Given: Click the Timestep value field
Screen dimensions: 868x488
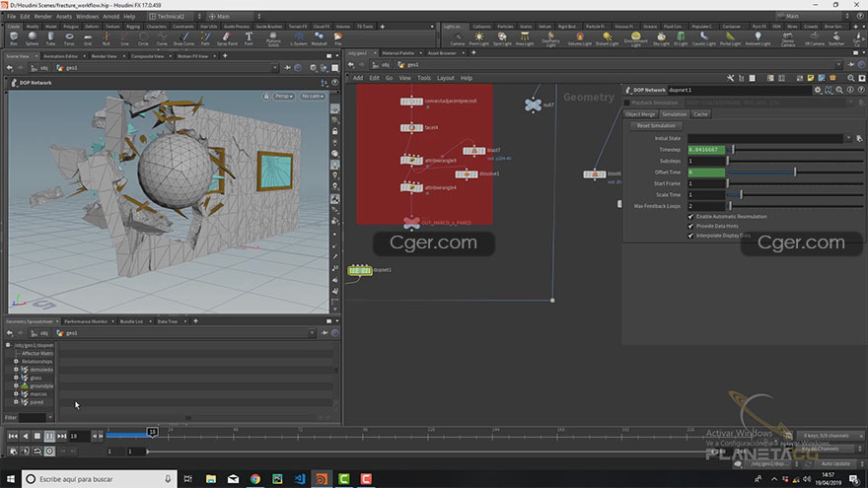Looking at the screenshot, I should pyautogui.click(x=706, y=150).
